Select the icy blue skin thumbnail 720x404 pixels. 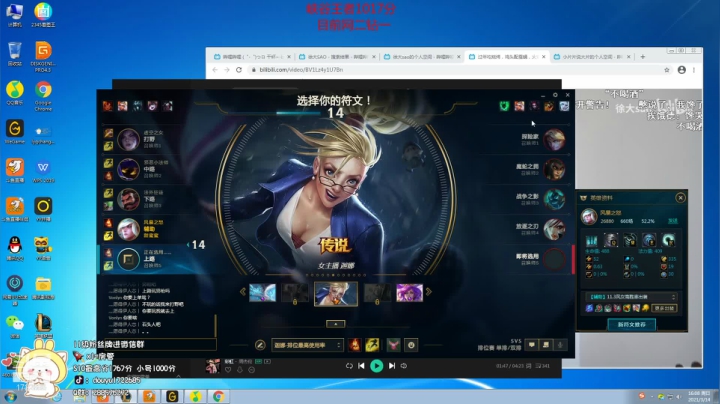[x=262, y=292]
